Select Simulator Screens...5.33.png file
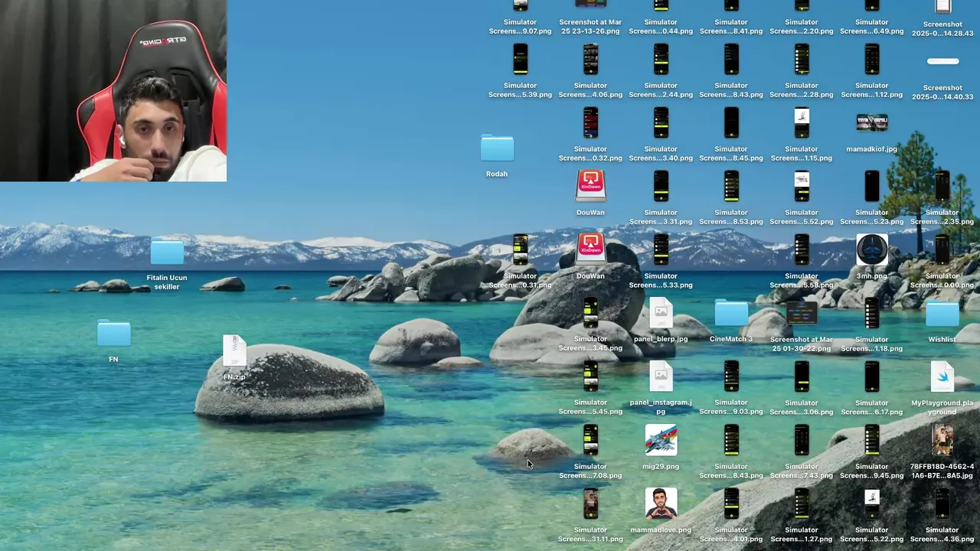This screenshot has width=980, height=551. (x=661, y=249)
